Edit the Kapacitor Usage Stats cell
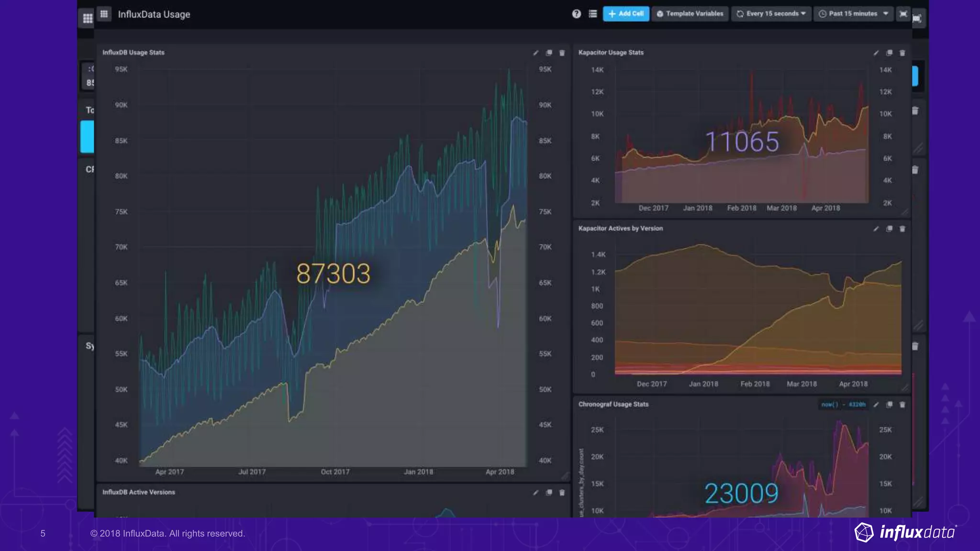The image size is (980, 551). (x=876, y=53)
